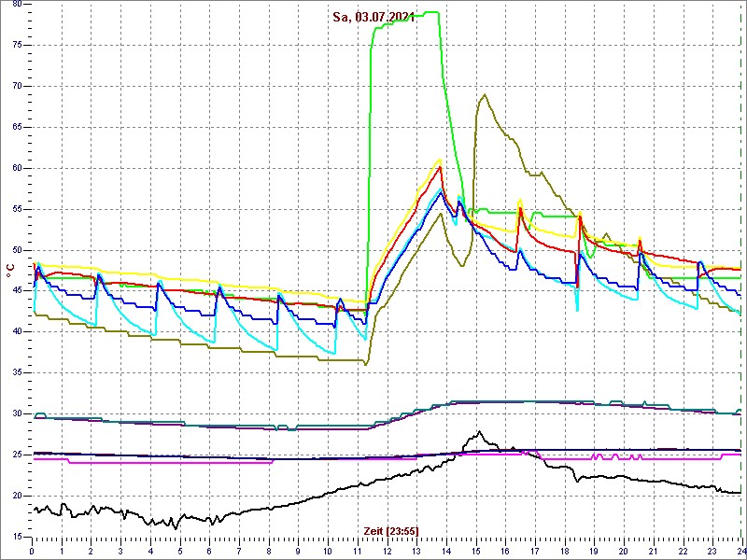Click the 20 label on temperature axis
The width and height of the screenshot is (747, 560).
pos(15,496)
